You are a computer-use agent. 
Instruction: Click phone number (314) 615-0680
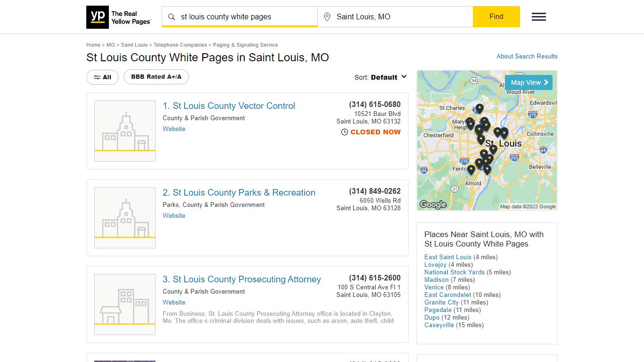375,104
